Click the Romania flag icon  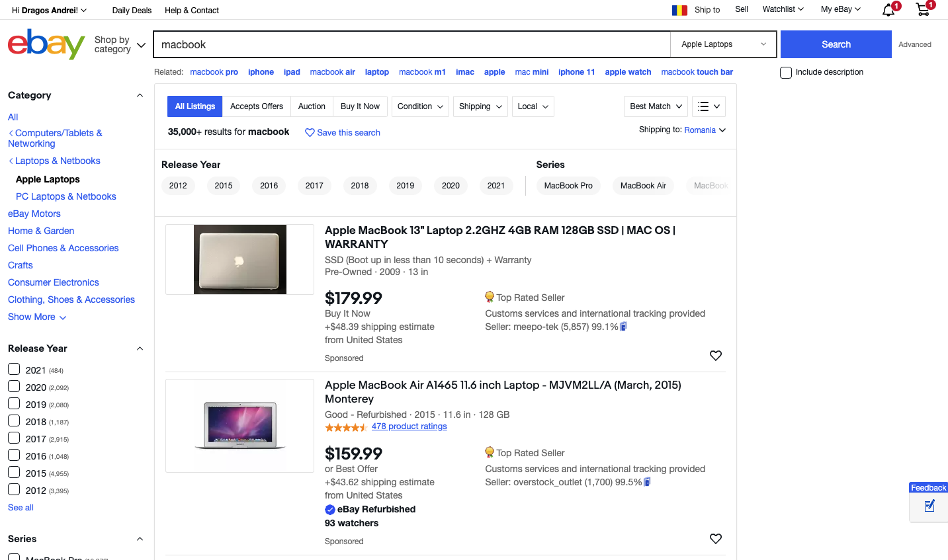coord(679,10)
